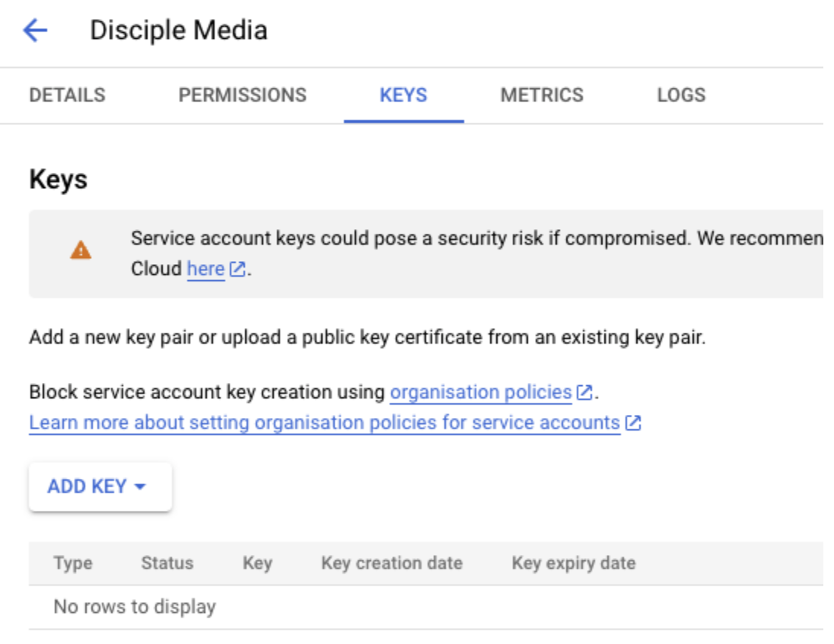Open the organisation policies link
Screen dimensions: 834x644
click(x=480, y=393)
